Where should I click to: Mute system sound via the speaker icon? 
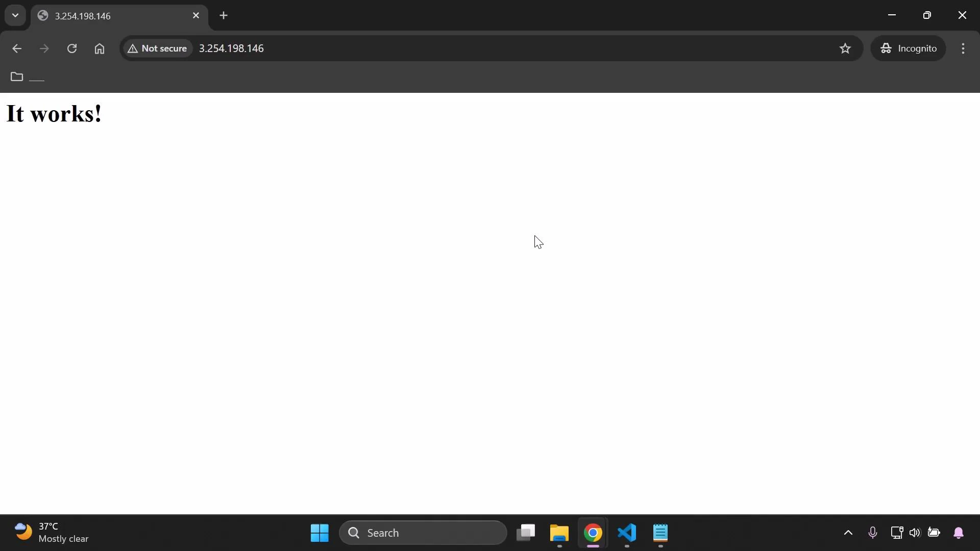[x=915, y=533]
